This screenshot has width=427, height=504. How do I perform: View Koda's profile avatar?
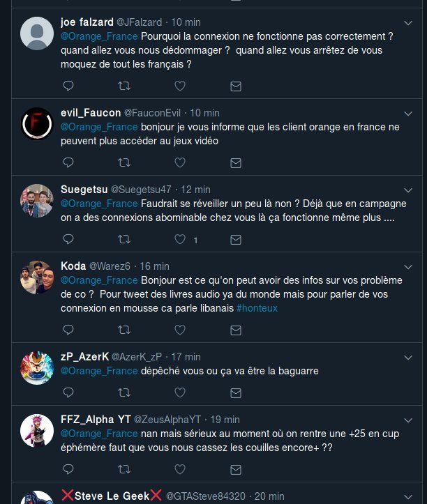tap(36, 277)
